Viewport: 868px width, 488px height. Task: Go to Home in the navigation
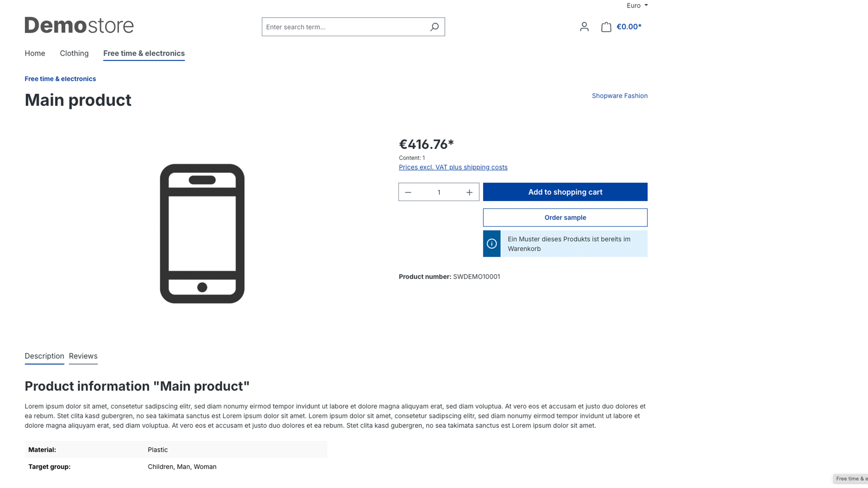pyautogui.click(x=35, y=53)
